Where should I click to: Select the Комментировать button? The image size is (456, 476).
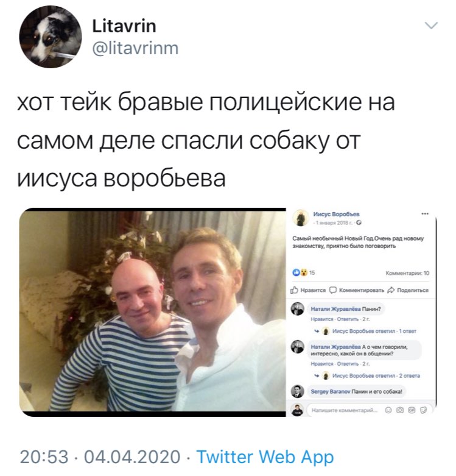(357, 290)
